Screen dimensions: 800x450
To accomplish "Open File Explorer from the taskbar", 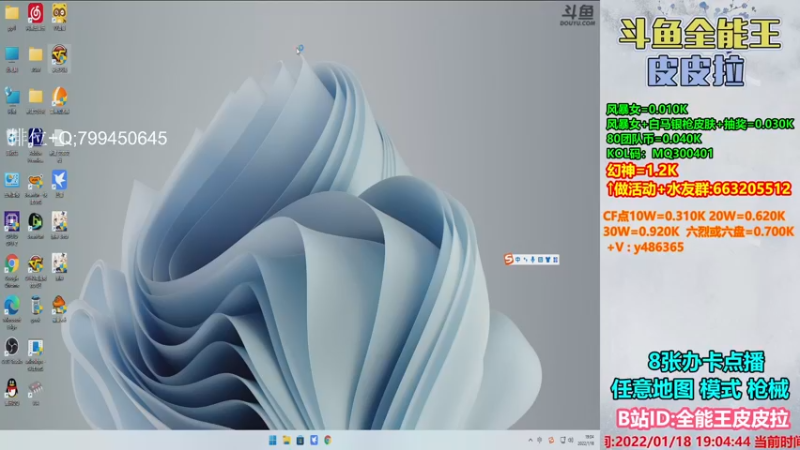I will point(286,440).
